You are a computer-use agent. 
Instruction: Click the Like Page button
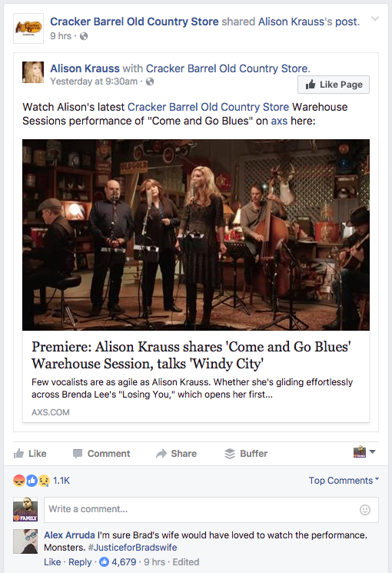coord(334,85)
